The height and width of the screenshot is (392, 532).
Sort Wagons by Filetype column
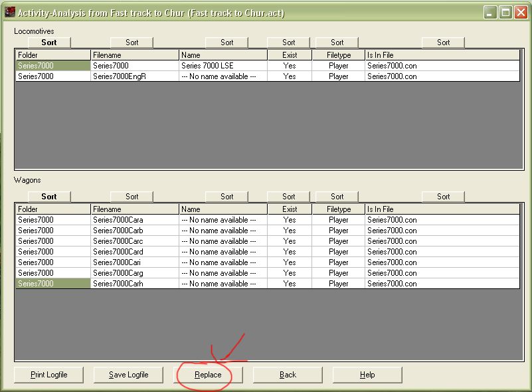(337, 197)
